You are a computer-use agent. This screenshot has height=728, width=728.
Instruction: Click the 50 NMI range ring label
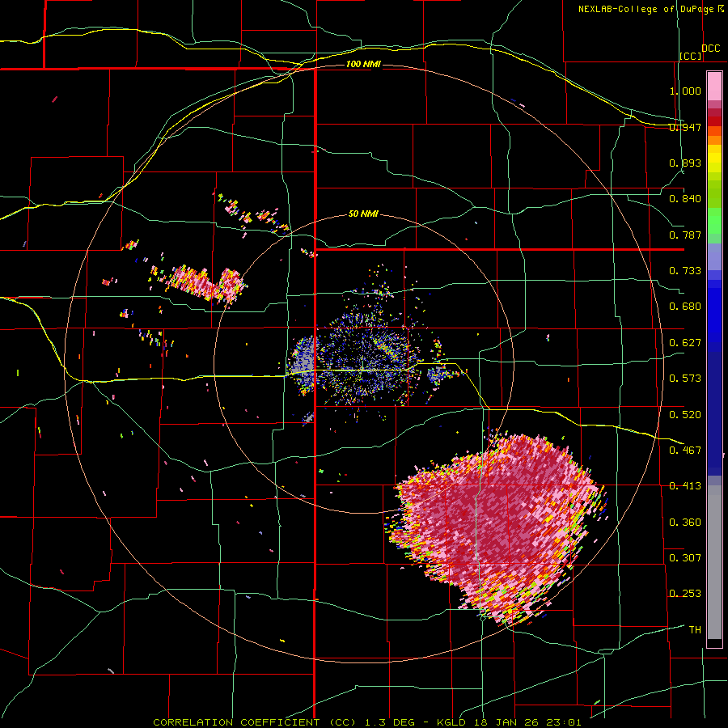363,214
